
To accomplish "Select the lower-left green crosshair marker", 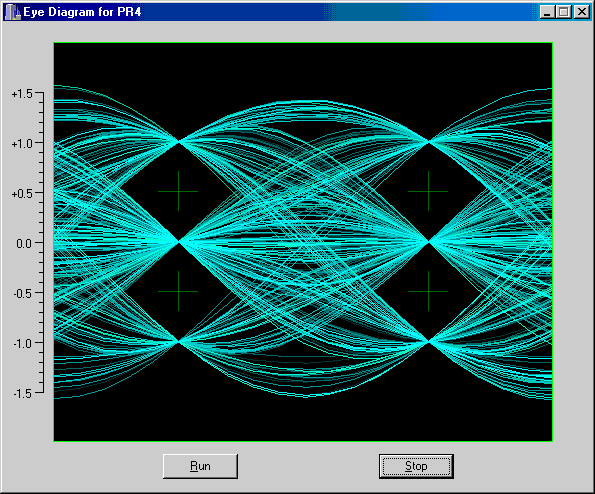I will pyautogui.click(x=178, y=291).
